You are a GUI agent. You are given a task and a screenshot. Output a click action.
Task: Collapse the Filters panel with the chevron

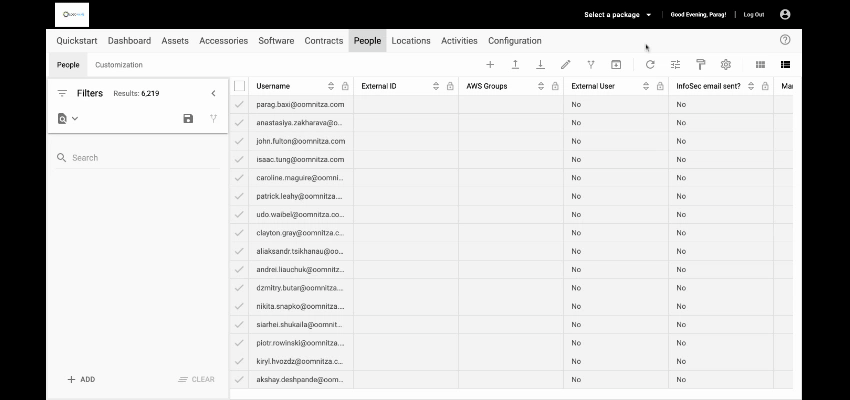click(213, 93)
